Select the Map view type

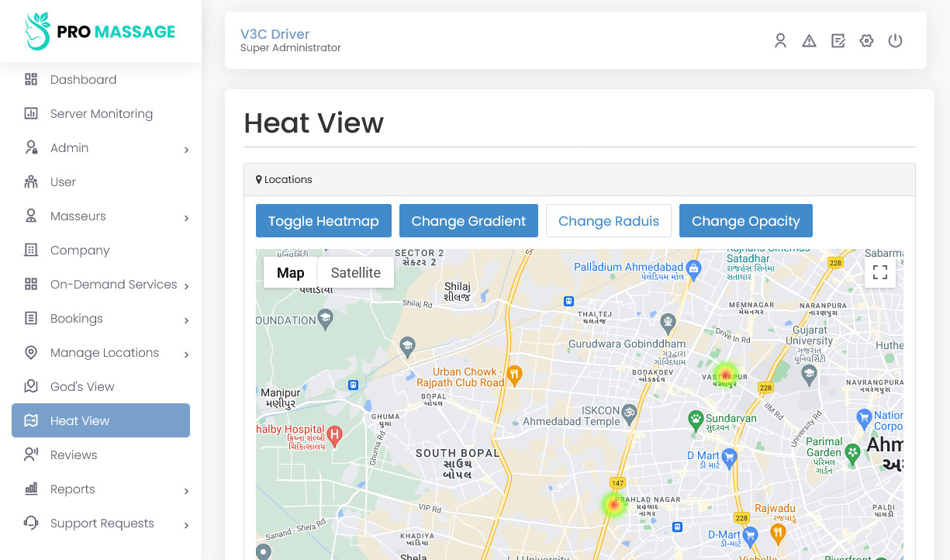tap(291, 272)
